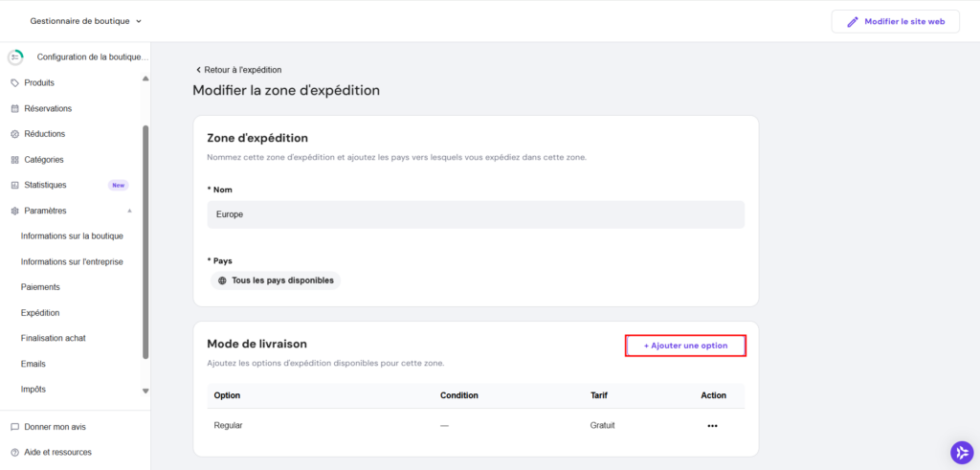980x470 pixels.
Task: Click the Paramètres gear icon
Action: tap(14, 211)
